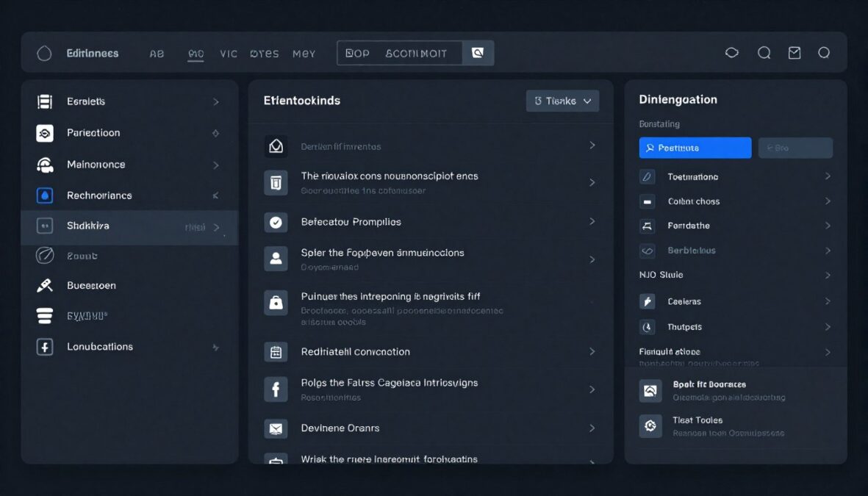Open the mail icon in top bar
This screenshot has height=496, width=868.
(x=795, y=53)
